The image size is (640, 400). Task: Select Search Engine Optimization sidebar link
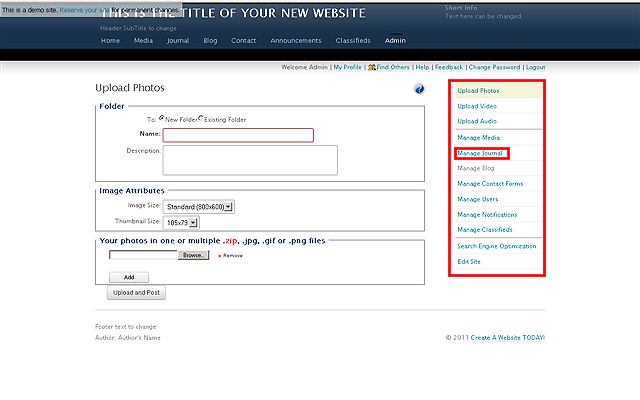(x=496, y=246)
